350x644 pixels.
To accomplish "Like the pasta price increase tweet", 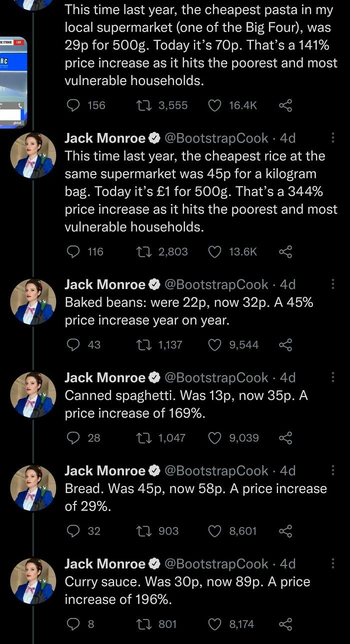I will (215, 105).
